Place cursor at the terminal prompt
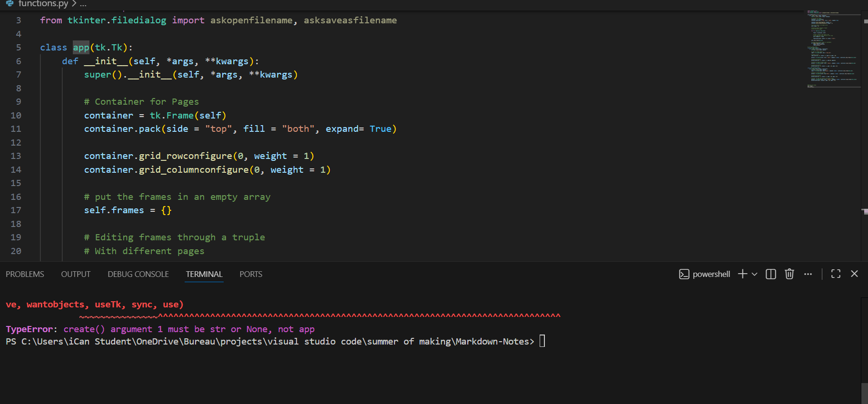The image size is (868, 404). pyautogui.click(x=542, y=342)
